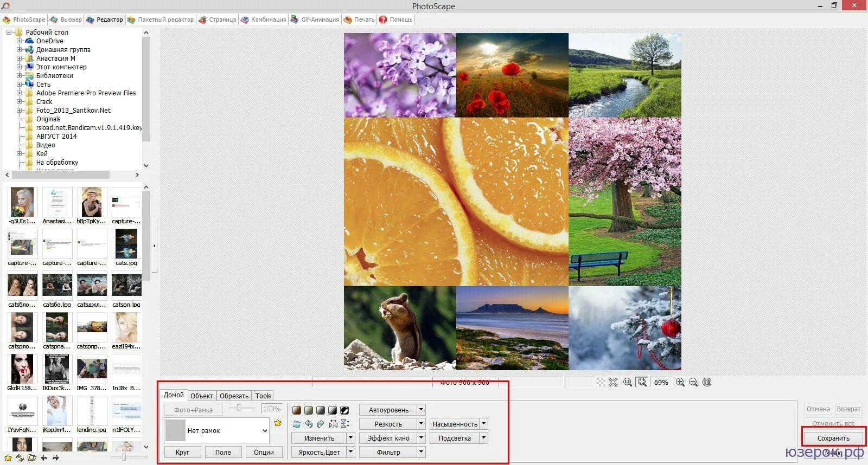Go to previous folder with back arrow

point(44,458)
